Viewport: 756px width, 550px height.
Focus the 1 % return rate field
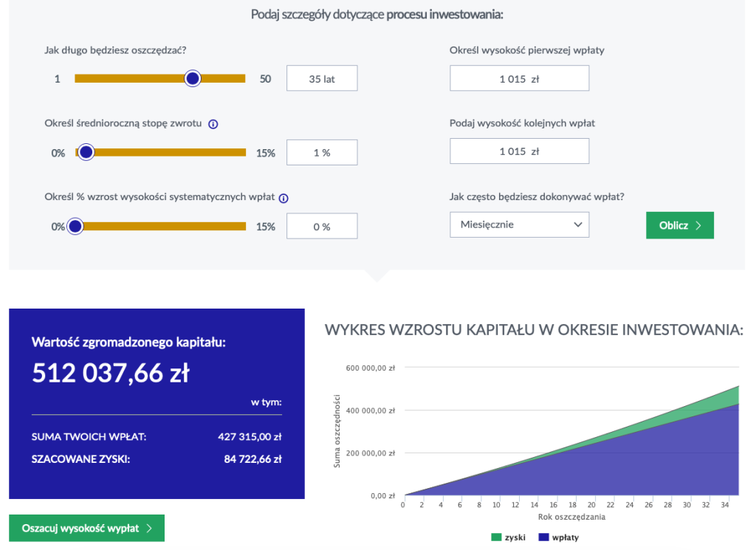[x=321, y=152]
